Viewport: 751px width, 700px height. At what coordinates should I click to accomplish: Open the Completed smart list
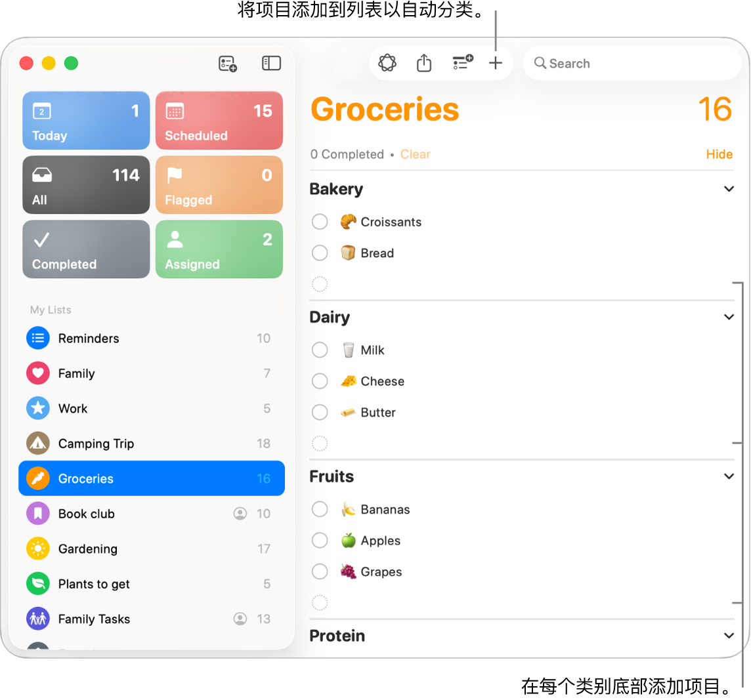click(86, 249)
